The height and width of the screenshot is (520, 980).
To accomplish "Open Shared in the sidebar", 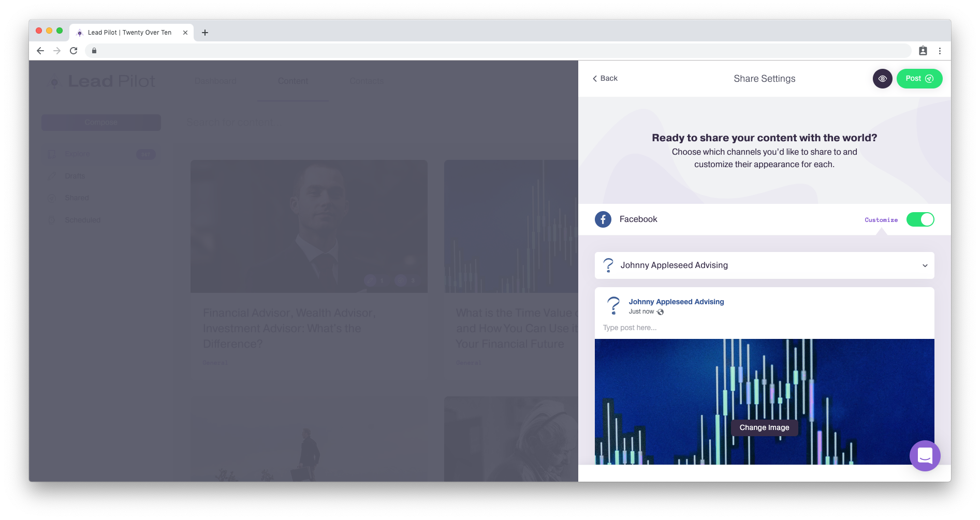I will tap(77, 198).
